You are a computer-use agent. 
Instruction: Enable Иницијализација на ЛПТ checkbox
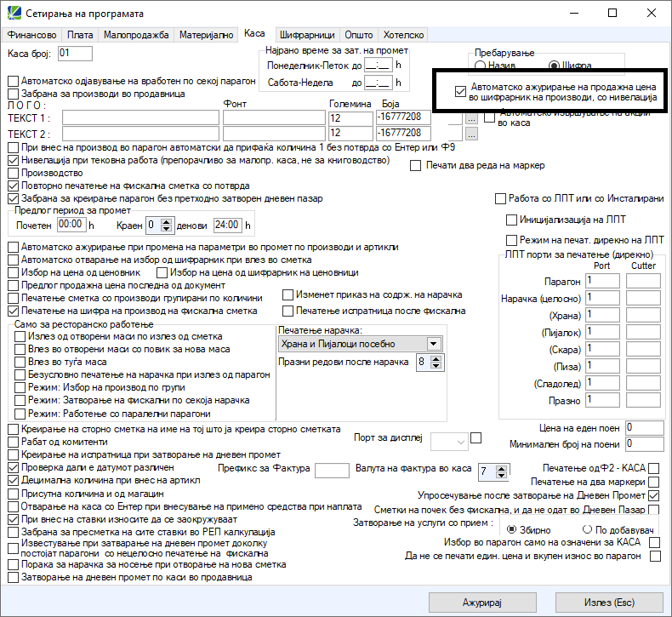pos(511,220)
